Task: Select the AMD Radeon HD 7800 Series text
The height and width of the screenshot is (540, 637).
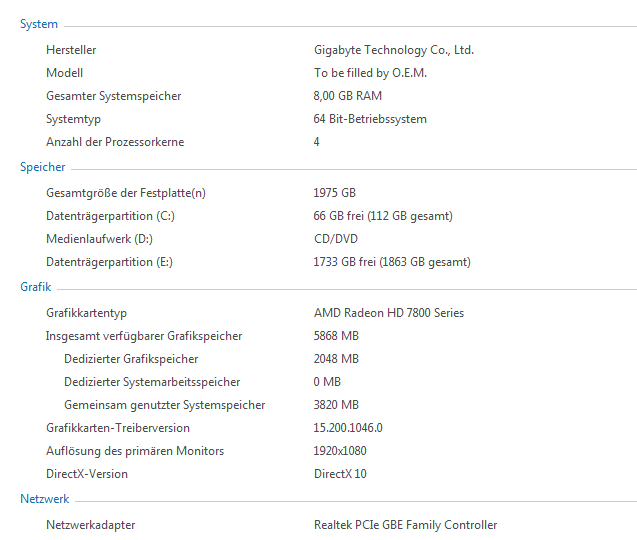Action: [x=388, y=313]
